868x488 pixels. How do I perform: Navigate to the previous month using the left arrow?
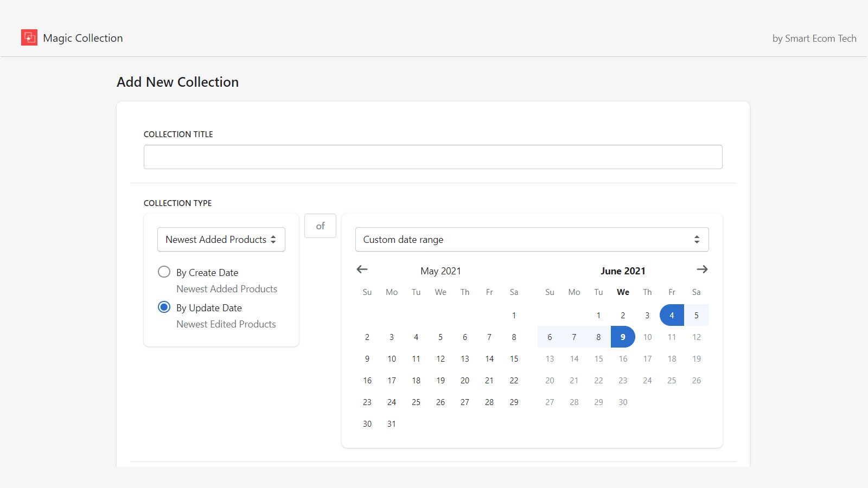[x=362, y=269]
